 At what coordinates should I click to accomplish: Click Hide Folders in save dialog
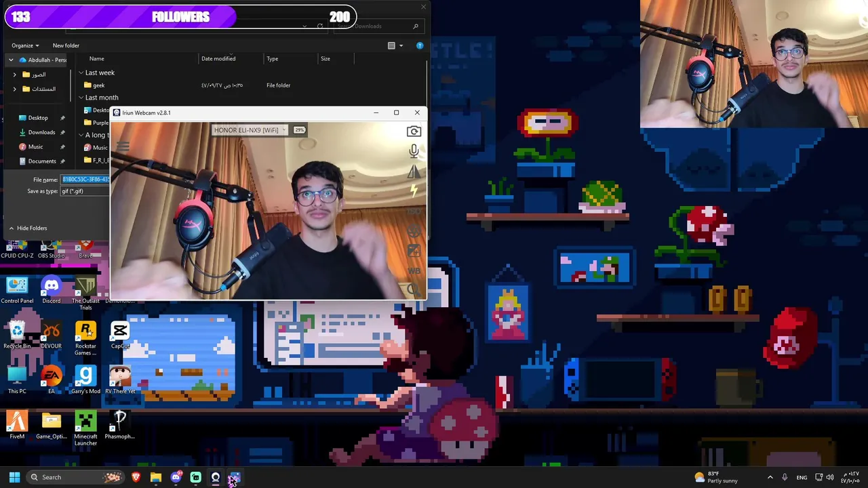27,228
